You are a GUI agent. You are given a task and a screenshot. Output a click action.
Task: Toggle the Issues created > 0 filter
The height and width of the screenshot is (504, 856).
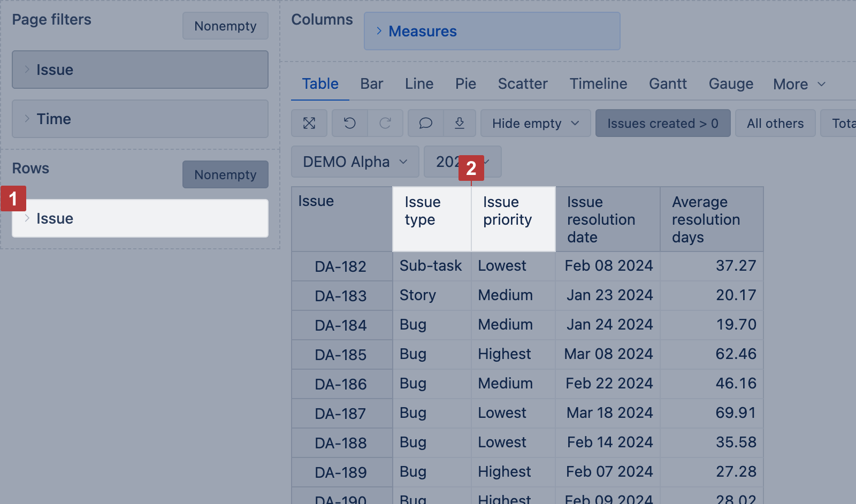pos(662,124)
